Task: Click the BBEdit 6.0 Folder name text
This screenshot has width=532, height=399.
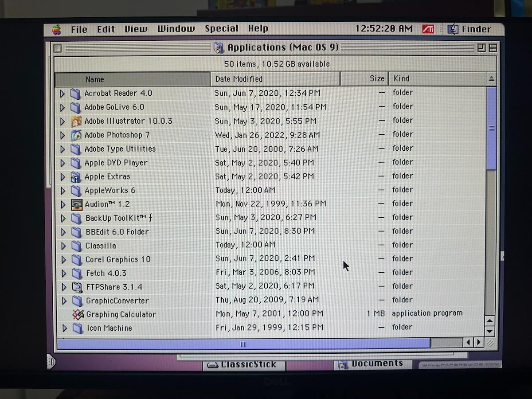Action: point(117,232)
